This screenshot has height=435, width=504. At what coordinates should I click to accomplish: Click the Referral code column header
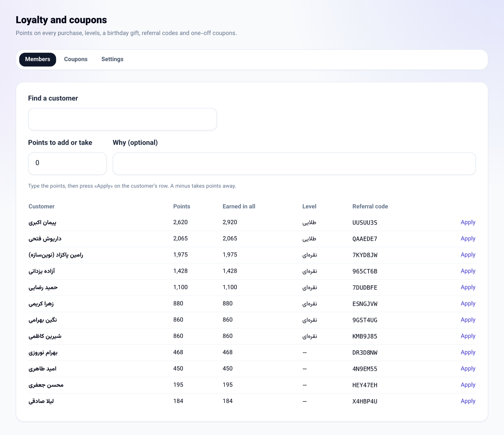coord(370,207)
